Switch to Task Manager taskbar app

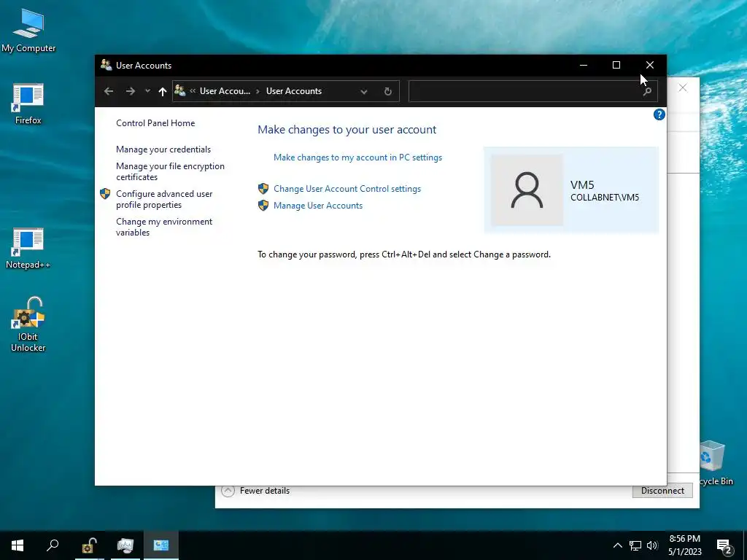[x=125, y=545]
